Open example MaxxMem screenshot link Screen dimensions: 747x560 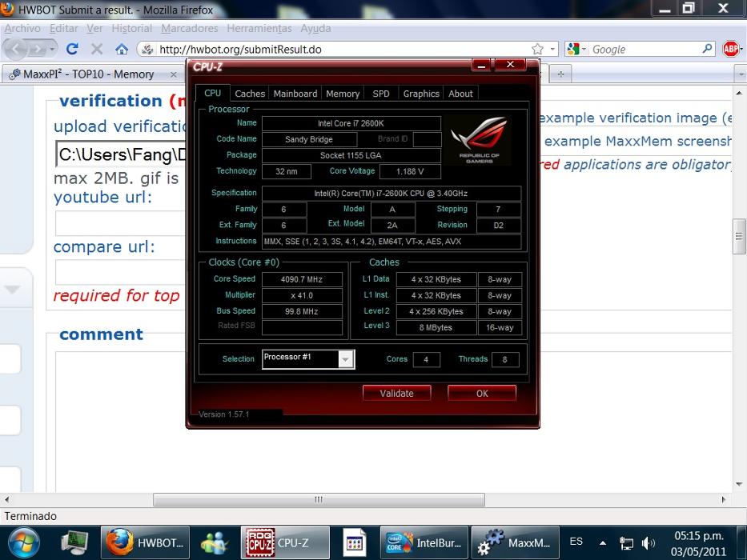pyautogui.click(x=638, y=141)
